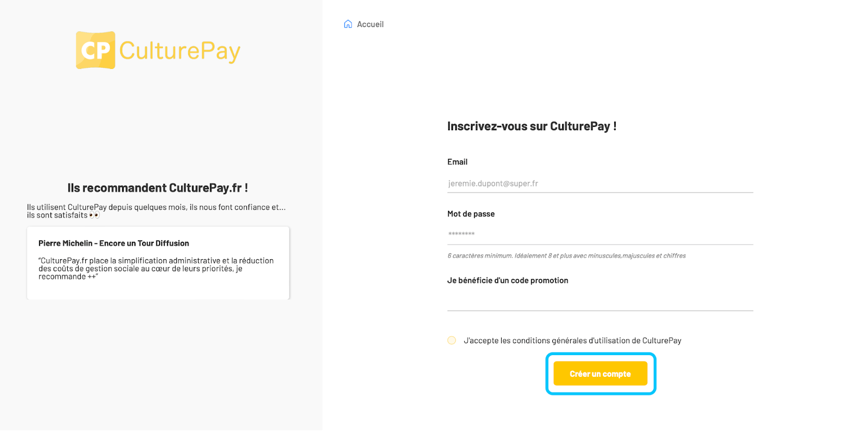The height and width of the screenshot is (431, 868).
Task: Focus the Email input field
Action: 600,184
